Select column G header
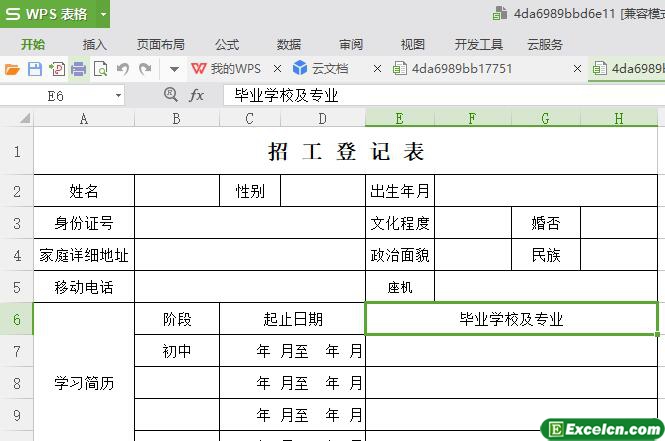665x441 pixels. click(545, 119)
